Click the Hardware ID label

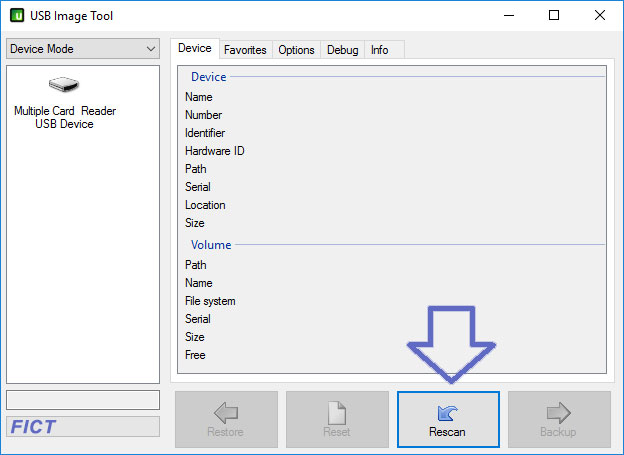(214, 151)
